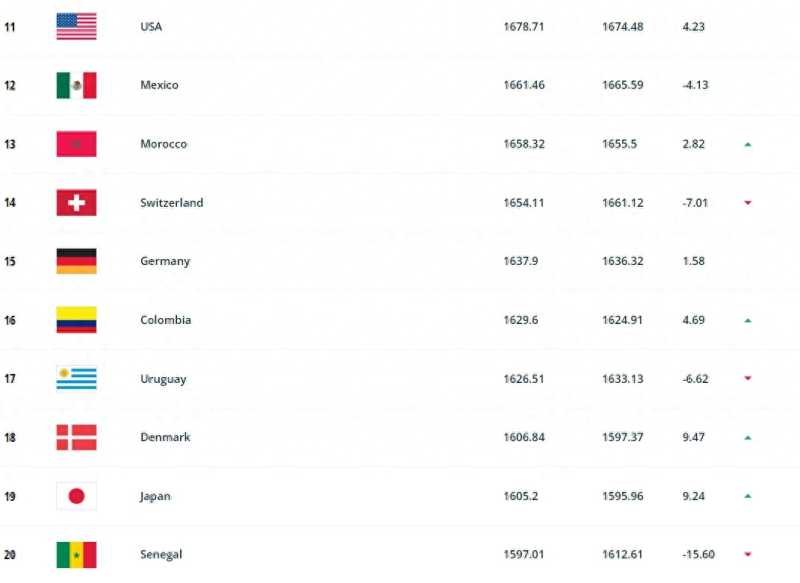Image resolution: width=800 pixels, height=583 pixels.
Task: Open the USA team link
Action: (151, 27)
